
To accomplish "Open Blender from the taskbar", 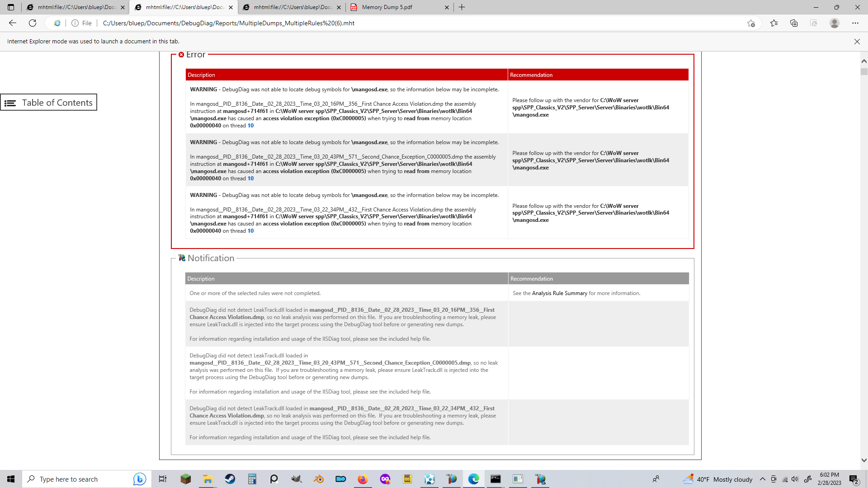I will coord(319,479).
